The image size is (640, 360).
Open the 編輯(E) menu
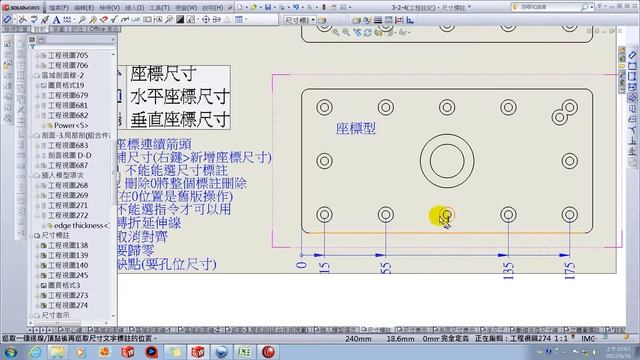click(x=84, y=7)
